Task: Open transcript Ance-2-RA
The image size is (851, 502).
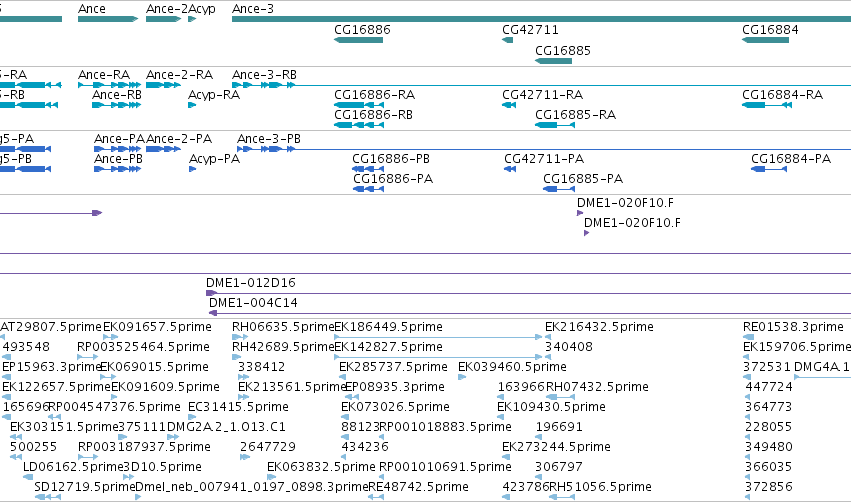Action: click(x=163, y=85)
